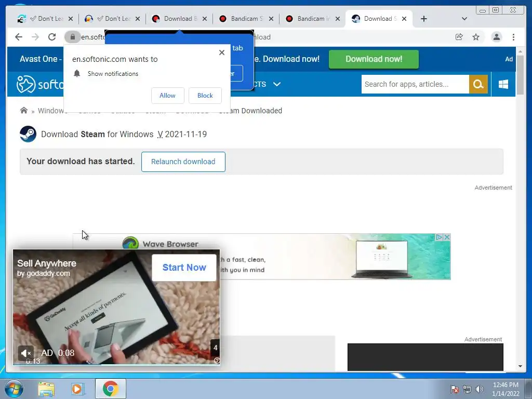The image size is (532, 399).
Task: Click the Softonic logo
Action: 40,84
